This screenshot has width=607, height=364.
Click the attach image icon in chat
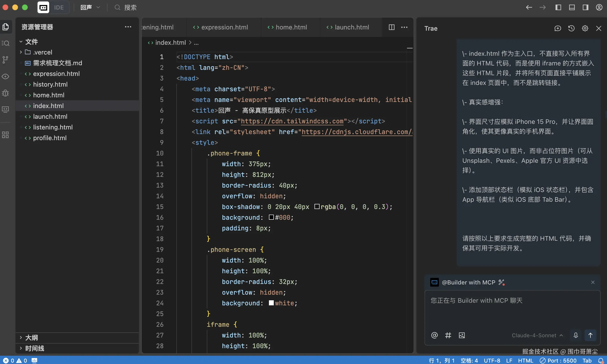tap(462, 335)
